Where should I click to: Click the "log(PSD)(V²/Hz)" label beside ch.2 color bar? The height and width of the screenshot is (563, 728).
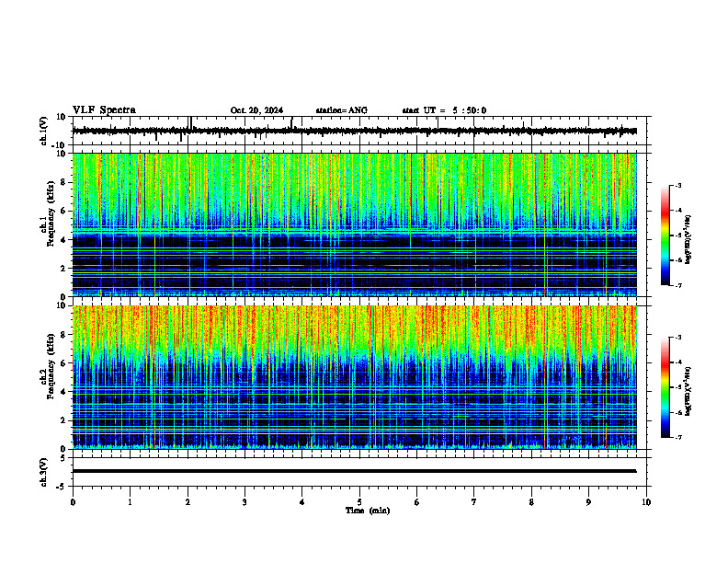688,391
